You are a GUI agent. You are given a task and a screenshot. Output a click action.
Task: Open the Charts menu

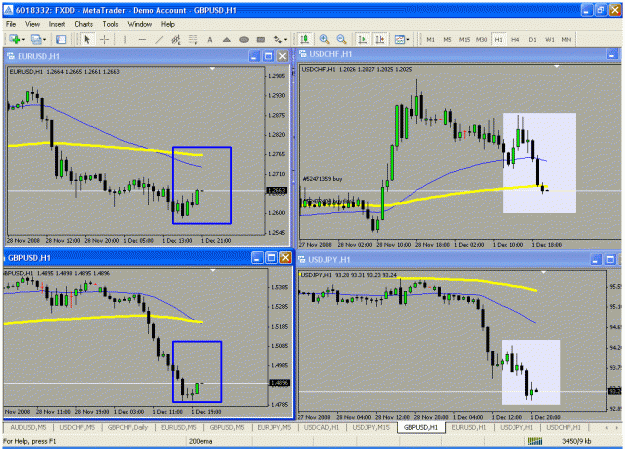(84, 24)
